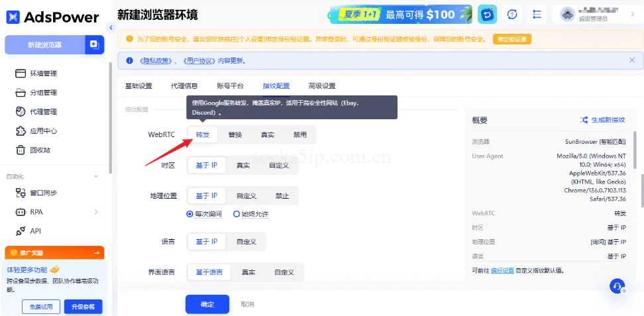The height and width of the screenshot is (316, 644).
Task: Collapse the 推广奖励 panel
Action: coord(97,252)
